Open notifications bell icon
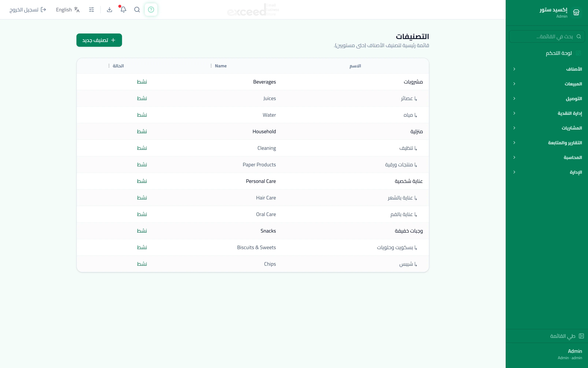Screen dimensions: 588x368 (x=123, y=10)
